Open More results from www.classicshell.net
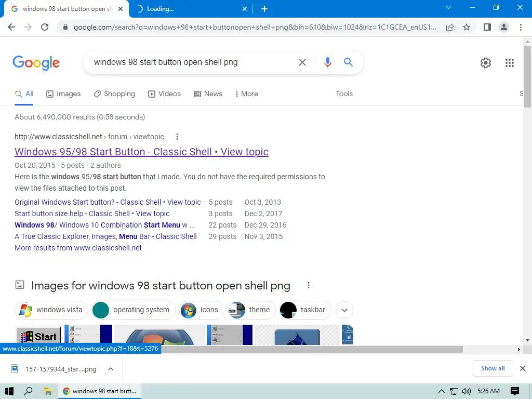Viewport: 532px width, 399px height. [78, 248]
